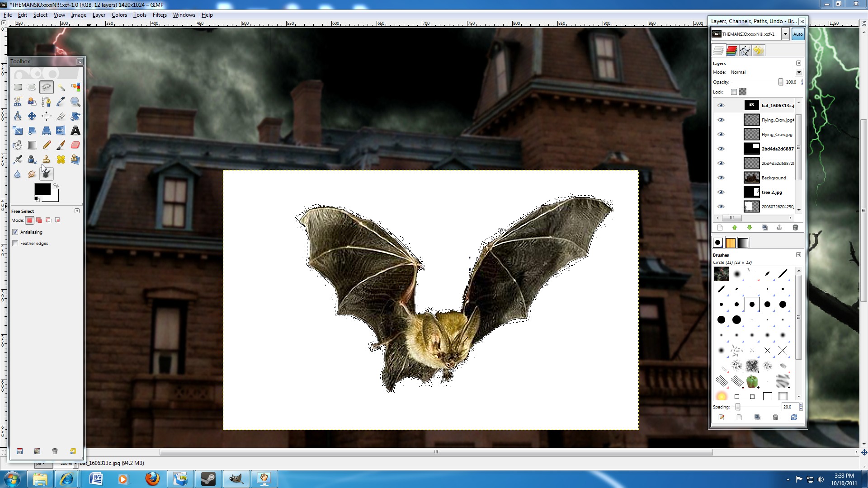
Task: Duplicate the selected layer
Action: pyautogui.click(x=764, y=228)
